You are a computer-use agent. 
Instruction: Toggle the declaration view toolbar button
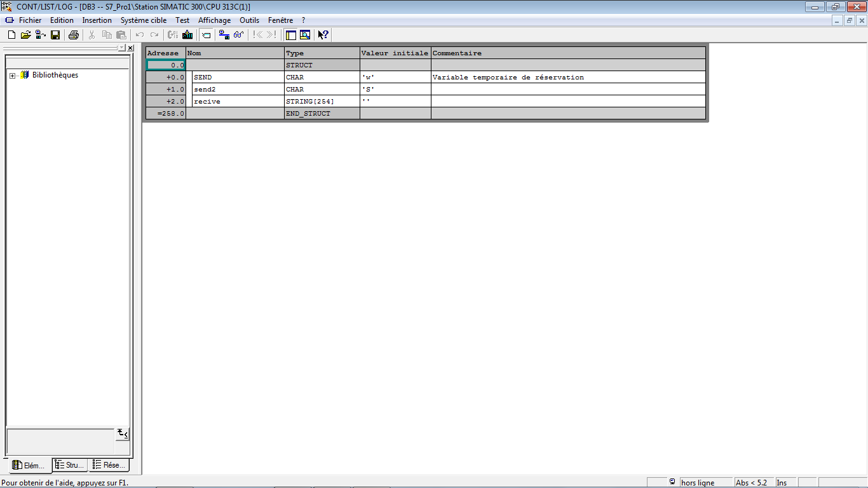click(x=206, y=35)
